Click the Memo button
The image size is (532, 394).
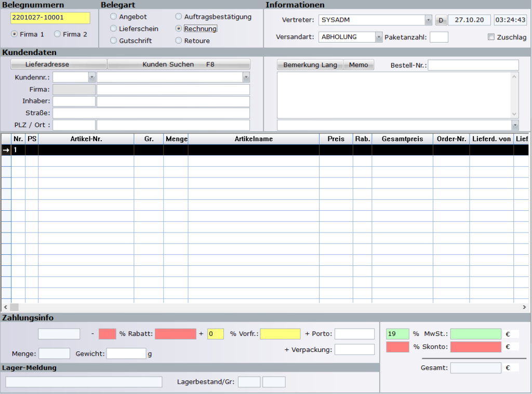[x=358, y=65]
